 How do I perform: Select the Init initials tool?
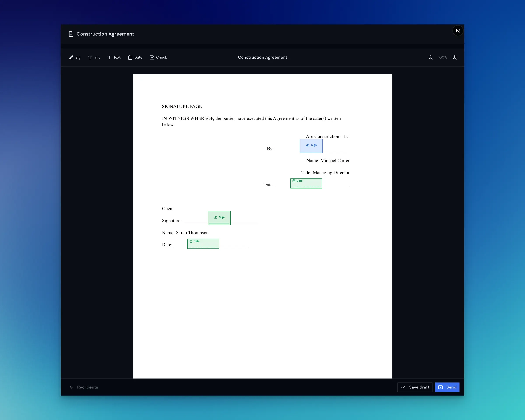94,58
